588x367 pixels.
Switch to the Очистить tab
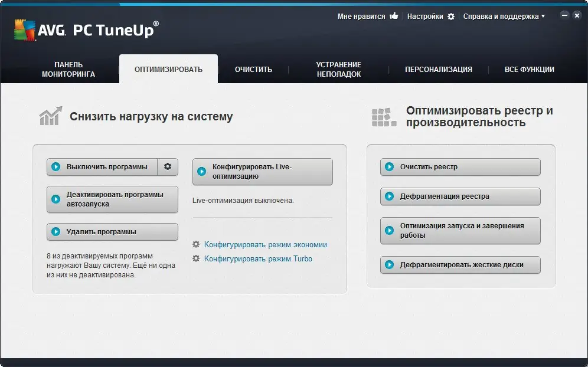pos(253,69)
